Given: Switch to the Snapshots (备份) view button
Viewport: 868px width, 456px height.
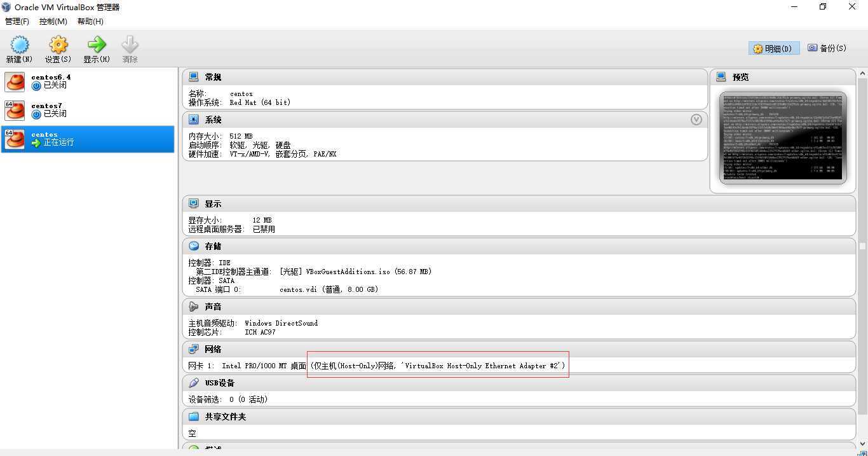Looking at the screenshot, I should 827,48.
